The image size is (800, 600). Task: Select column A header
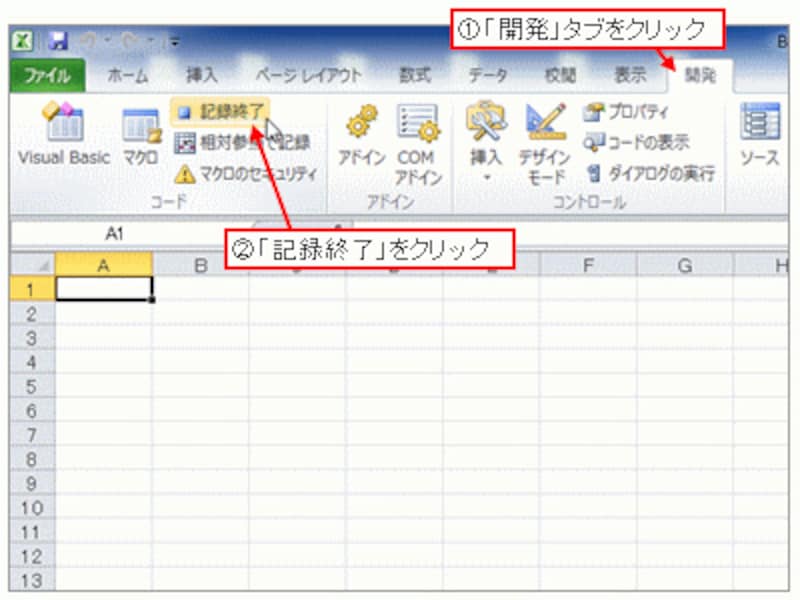104,265
